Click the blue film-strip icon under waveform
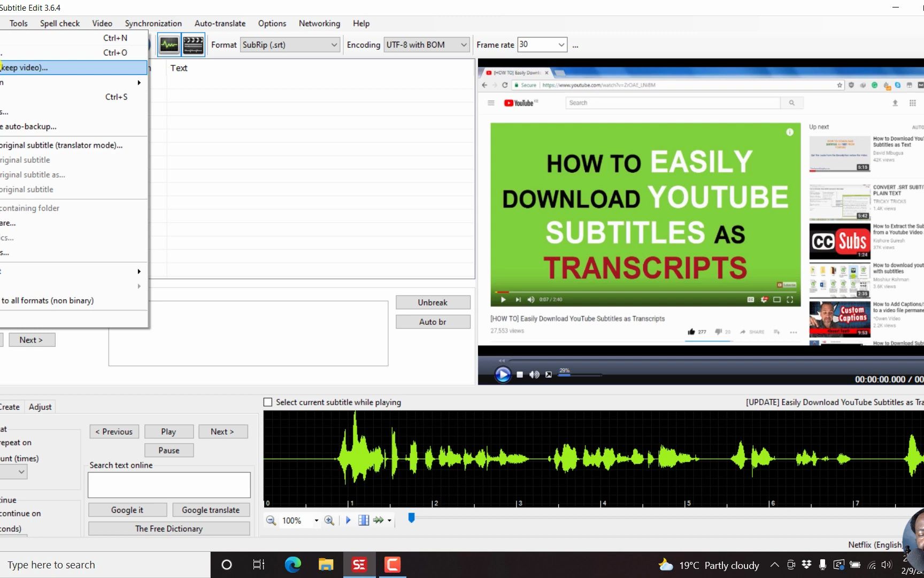Image resolution: width=924 pixels, height=578 pixels. coord(364,520)
